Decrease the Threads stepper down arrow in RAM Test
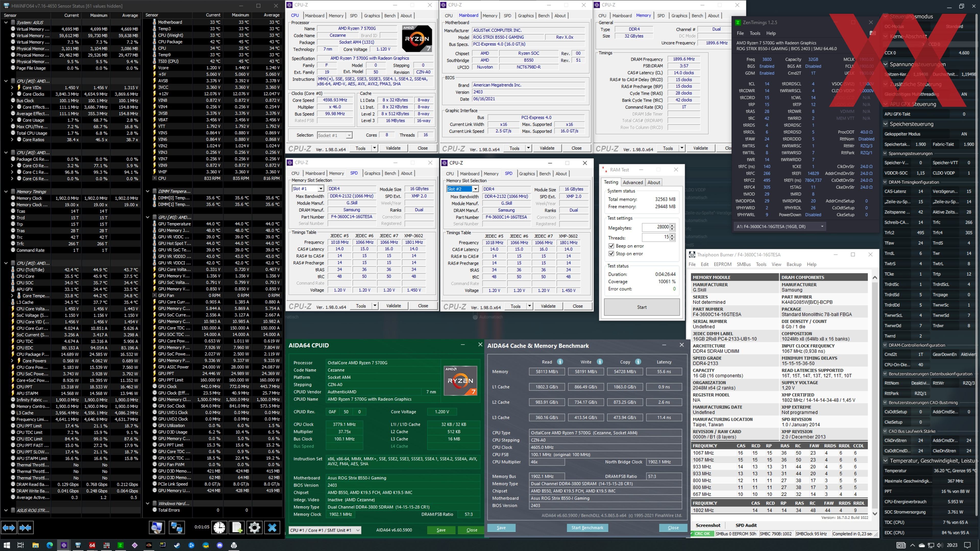 click(672, 239)
